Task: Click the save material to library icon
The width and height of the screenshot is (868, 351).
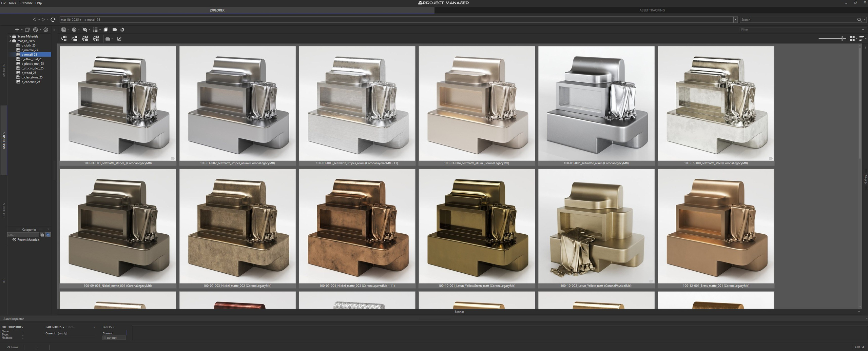Action: [85, 39]
